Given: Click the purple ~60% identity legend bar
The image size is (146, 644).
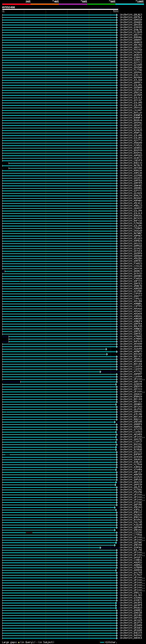Looking at the screenshot, I should (x=73, y=4).
